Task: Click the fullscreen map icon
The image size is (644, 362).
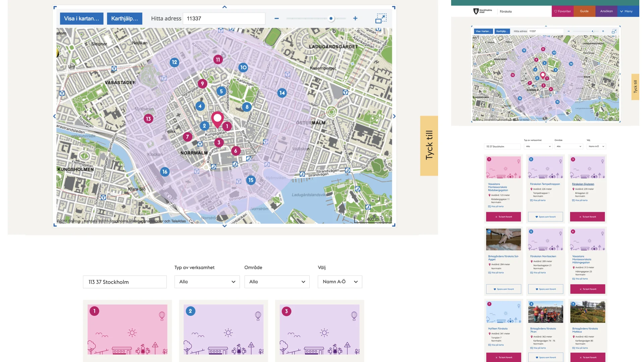Action: (x=381, y=18)
